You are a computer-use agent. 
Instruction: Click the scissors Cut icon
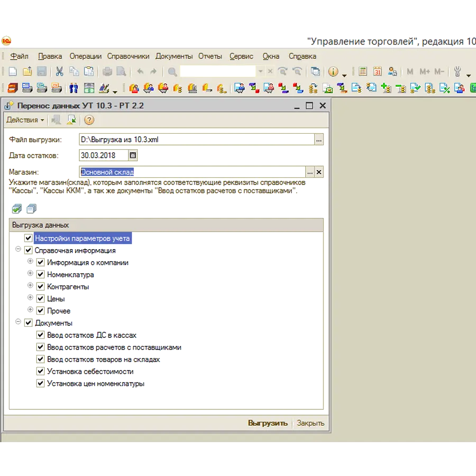[59, 71]
